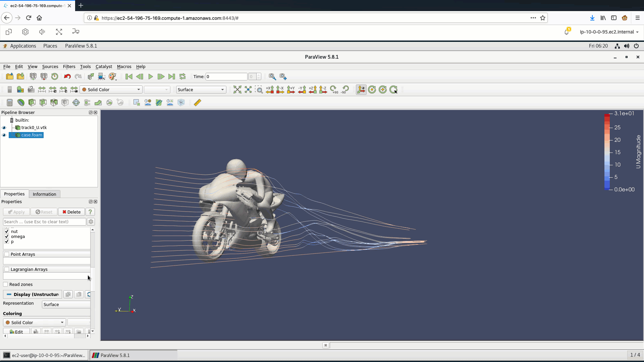Screen dimensions: 644x362
Task: Click the Zoom to Box icon
Action: click(259, 89)
